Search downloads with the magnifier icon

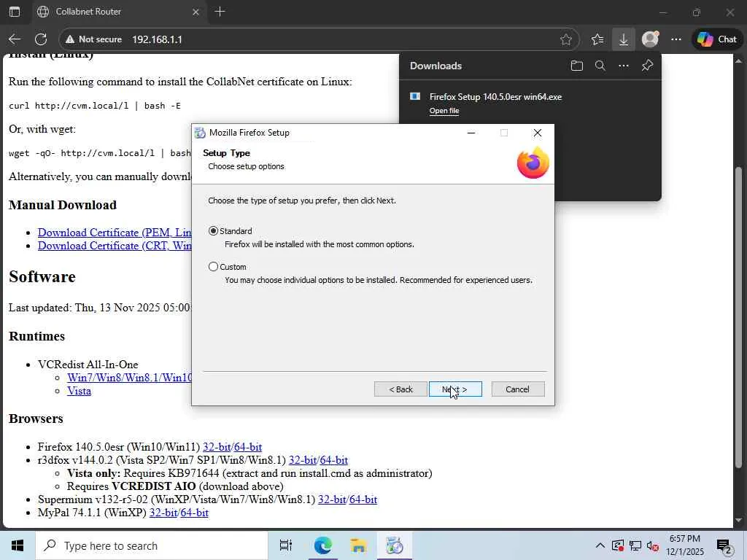(x=600, y=66)
